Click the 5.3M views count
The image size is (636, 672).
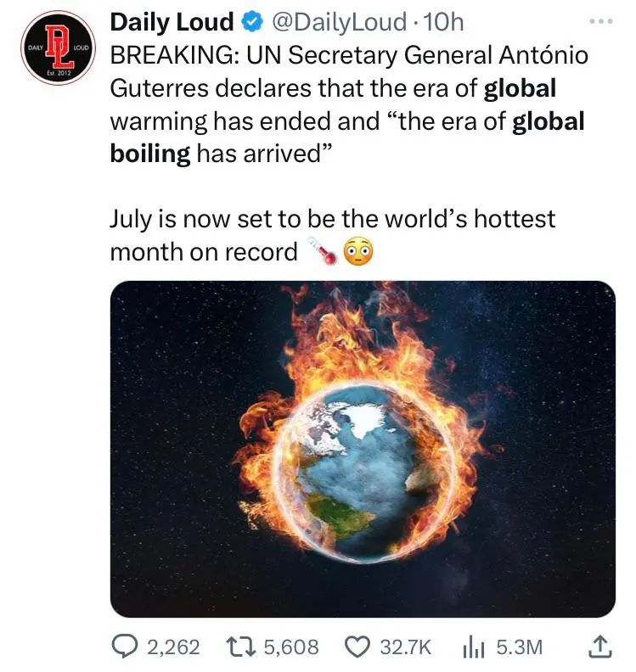coord(518,647)
